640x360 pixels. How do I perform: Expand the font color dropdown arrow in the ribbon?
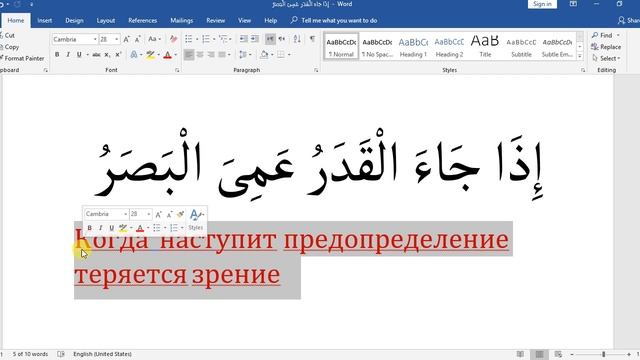(176, 54)
